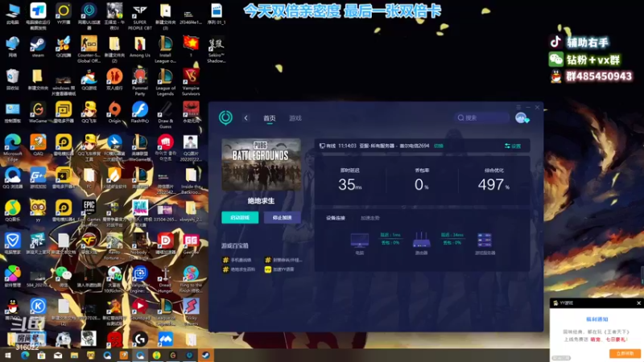Click the green 启动游戏 button
Viewport: 644px width, 362px height.
[240, 217]
